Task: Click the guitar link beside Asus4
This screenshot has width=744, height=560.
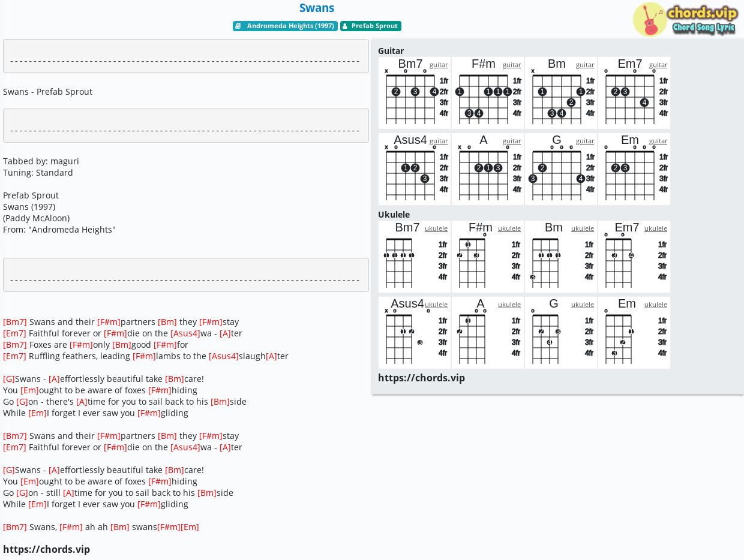Action: point(439,141)
